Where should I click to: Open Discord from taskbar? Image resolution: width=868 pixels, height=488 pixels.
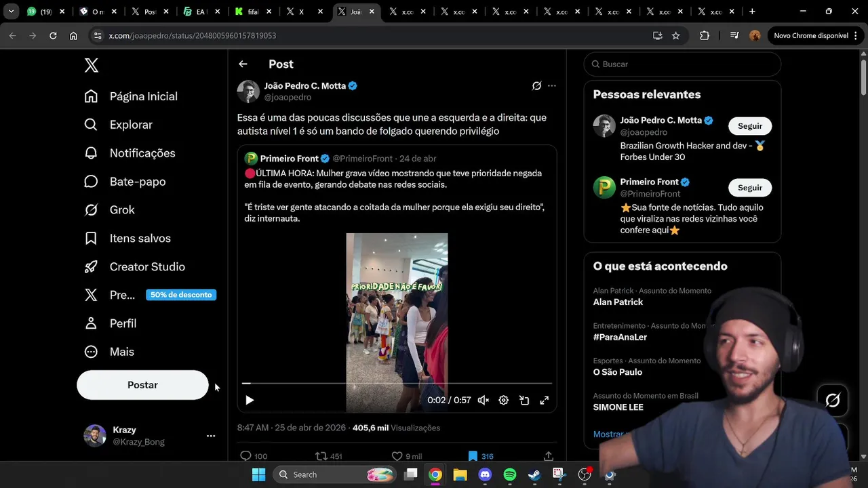pos(485,475)
